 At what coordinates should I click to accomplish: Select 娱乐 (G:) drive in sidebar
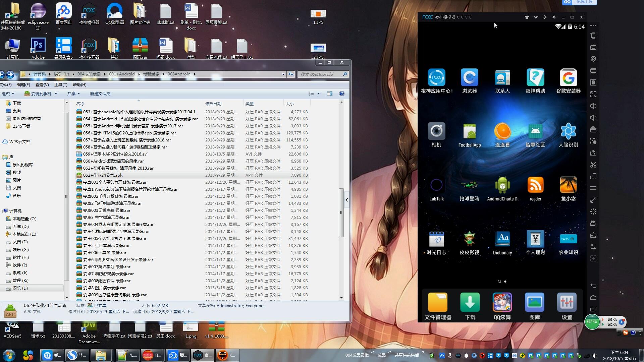[x=20, y=249]
